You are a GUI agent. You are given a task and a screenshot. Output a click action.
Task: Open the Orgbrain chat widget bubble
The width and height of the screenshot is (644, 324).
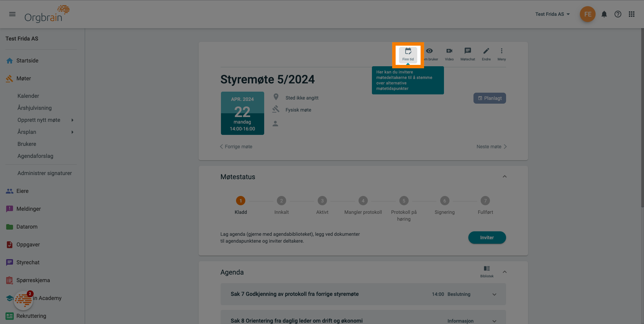tap(23, 300)
